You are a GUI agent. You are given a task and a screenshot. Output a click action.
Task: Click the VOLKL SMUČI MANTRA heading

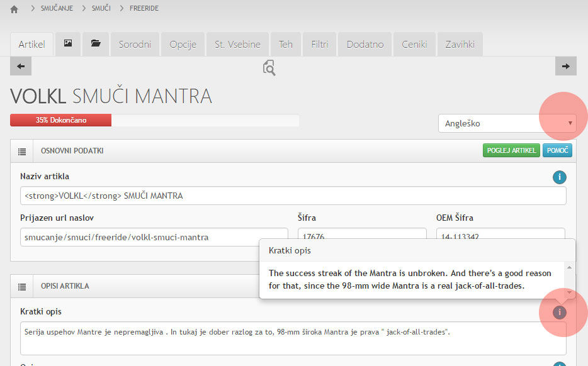[x=111, y=96]
